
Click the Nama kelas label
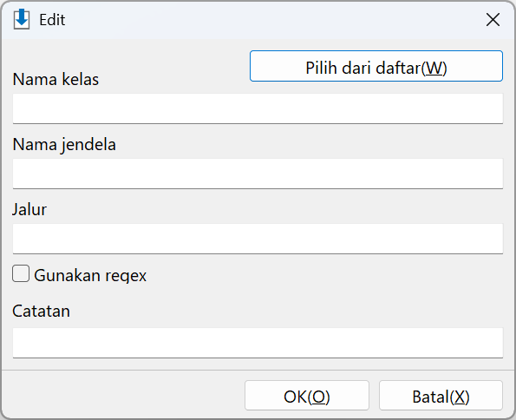click(x=56, y=79)
